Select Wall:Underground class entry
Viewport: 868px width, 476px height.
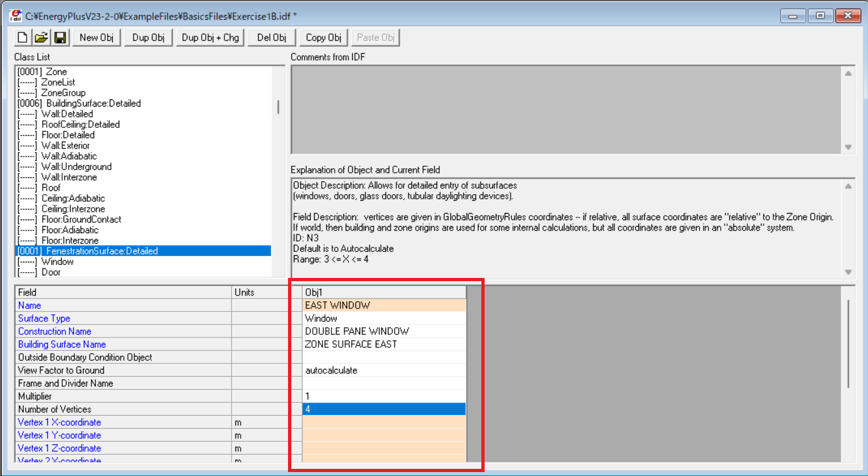pyautogui.click(x=143, y=166)
